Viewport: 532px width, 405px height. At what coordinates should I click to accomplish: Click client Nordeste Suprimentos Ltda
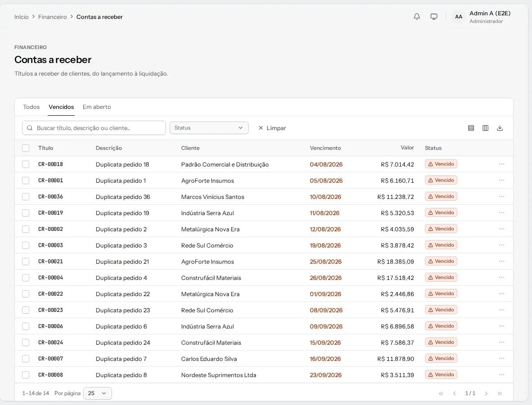point(219,375)
